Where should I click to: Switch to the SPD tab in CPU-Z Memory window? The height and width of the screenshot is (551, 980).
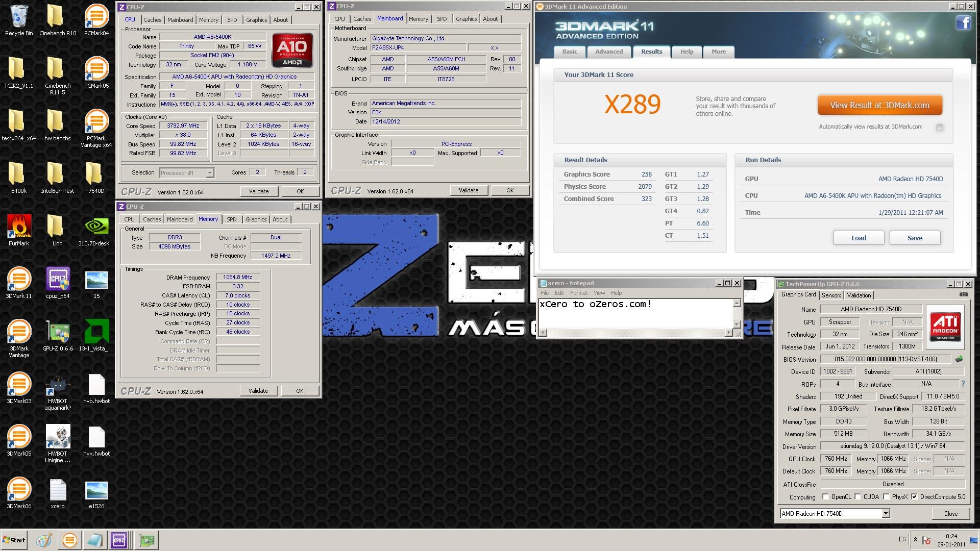click(x=232, y=219)
